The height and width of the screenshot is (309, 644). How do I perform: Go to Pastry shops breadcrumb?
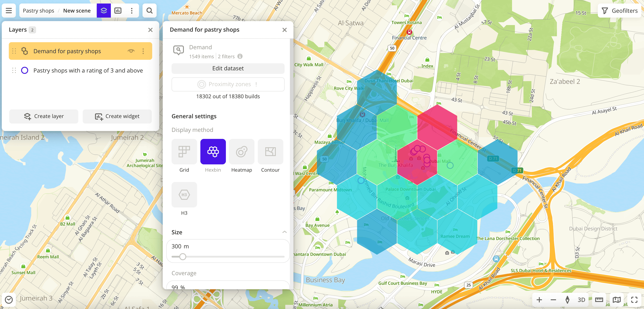pos(38,11)
